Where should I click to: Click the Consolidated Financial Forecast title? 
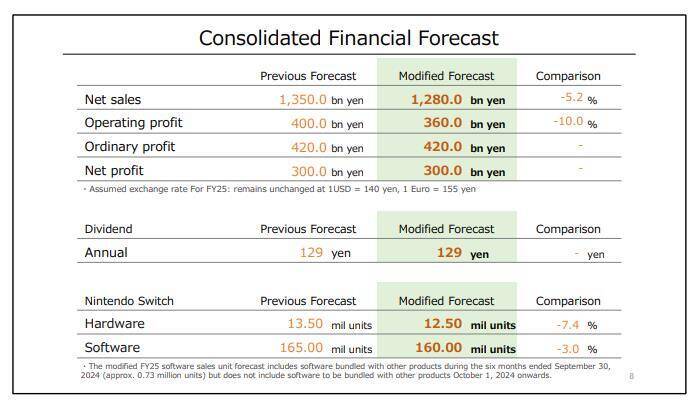pos(348,38)
